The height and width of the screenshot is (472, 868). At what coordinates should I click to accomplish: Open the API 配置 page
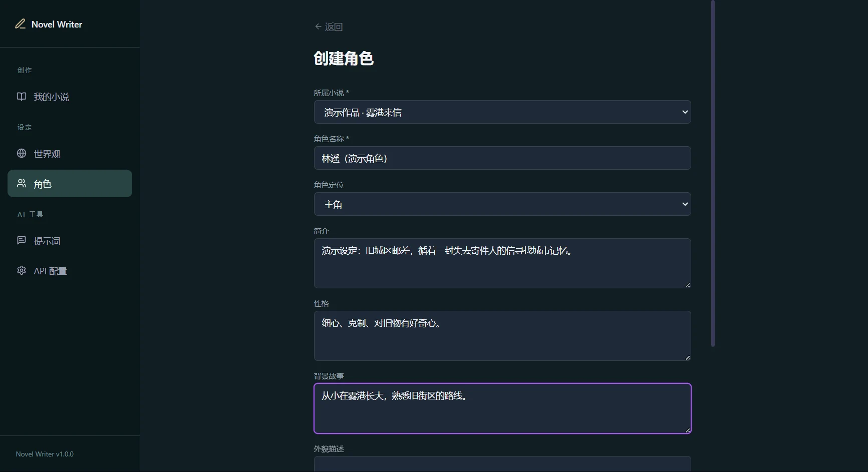70,271
